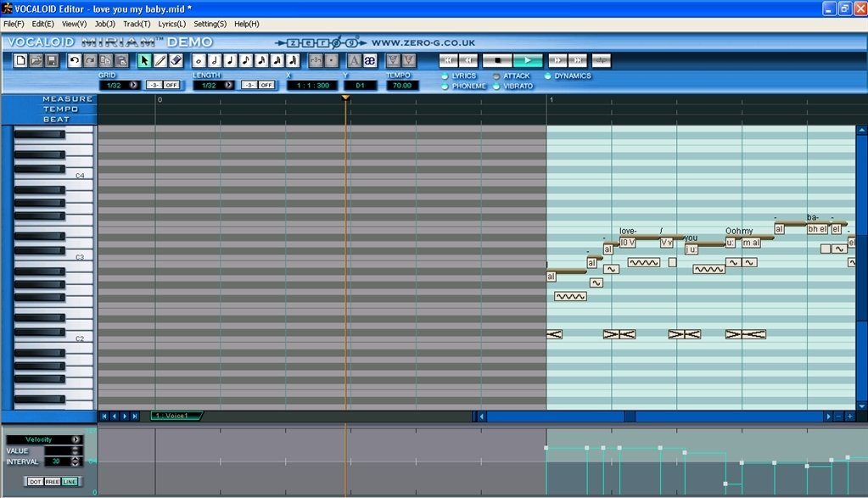Screen dimensions: 868x498
Task: Select DOT curve drawing mode
Action: tap(35, 482)
